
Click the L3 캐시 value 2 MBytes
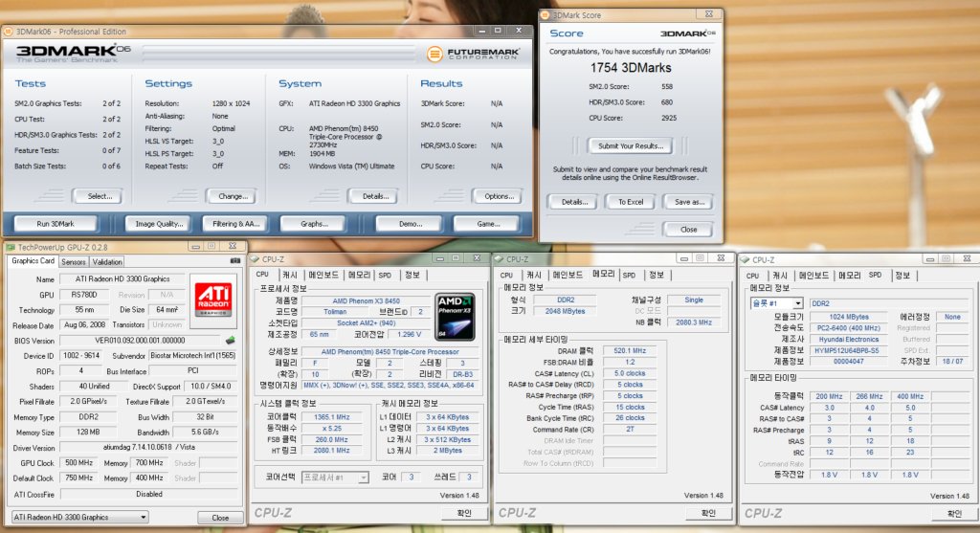[x=448, y=451]
